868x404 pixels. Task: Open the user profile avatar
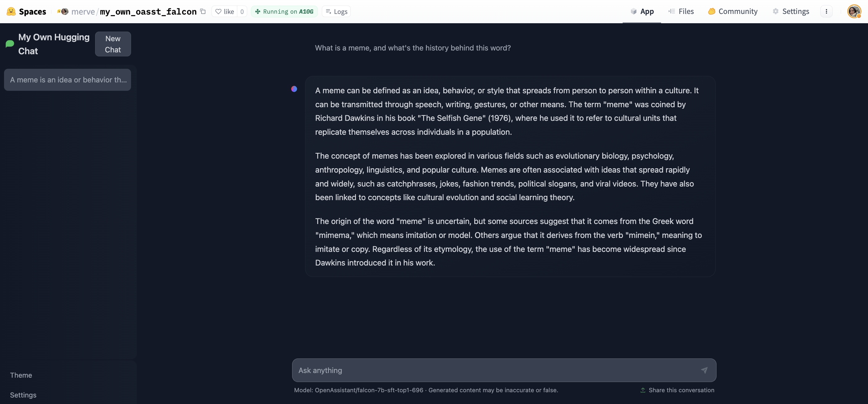[x=853, y=11]
